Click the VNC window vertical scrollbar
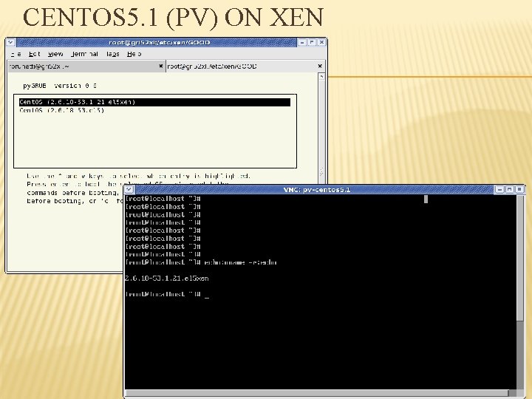The width and height of the screenshot is (532, 399). (x=519, y=258)
